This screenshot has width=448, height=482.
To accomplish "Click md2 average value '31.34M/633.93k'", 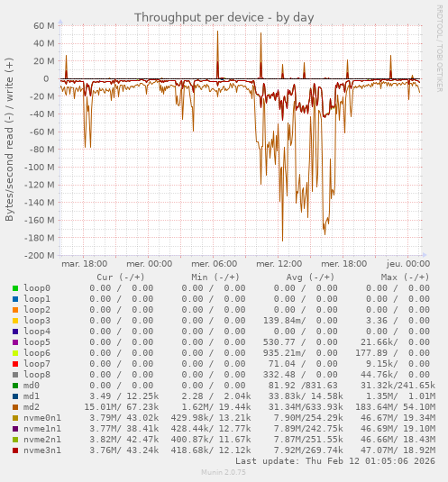I will coord(306,407).
